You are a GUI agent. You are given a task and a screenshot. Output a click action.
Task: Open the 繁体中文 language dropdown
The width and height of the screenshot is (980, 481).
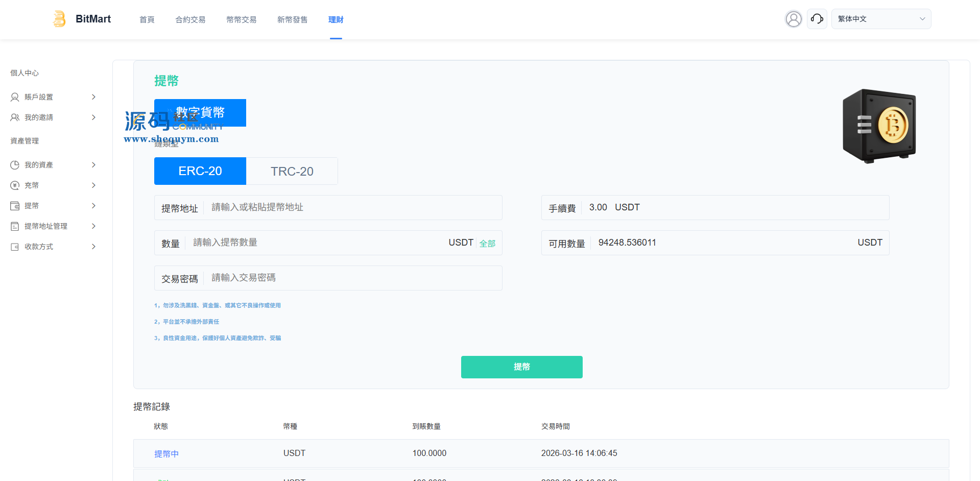(x=880, y=19)
